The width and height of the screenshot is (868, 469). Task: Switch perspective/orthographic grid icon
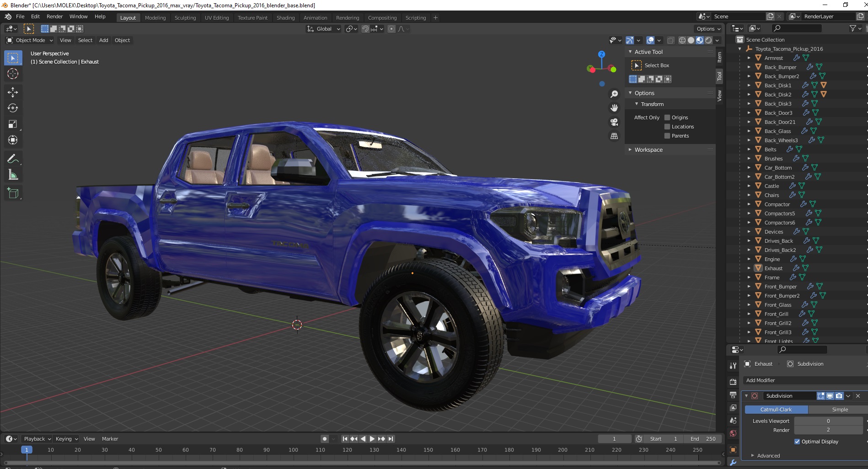tap(614, 136)
